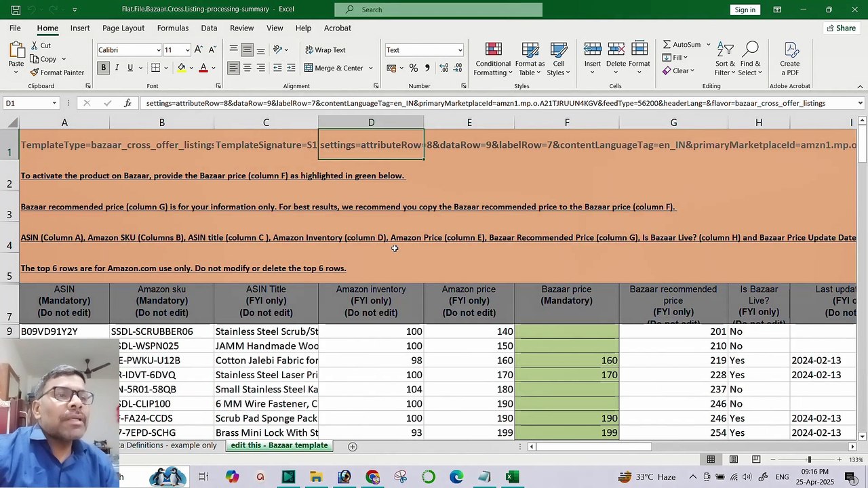The image size is (868, 488).
Task: Toggle Align Left horizontal alignment
Action: click(x=233, y=68)
